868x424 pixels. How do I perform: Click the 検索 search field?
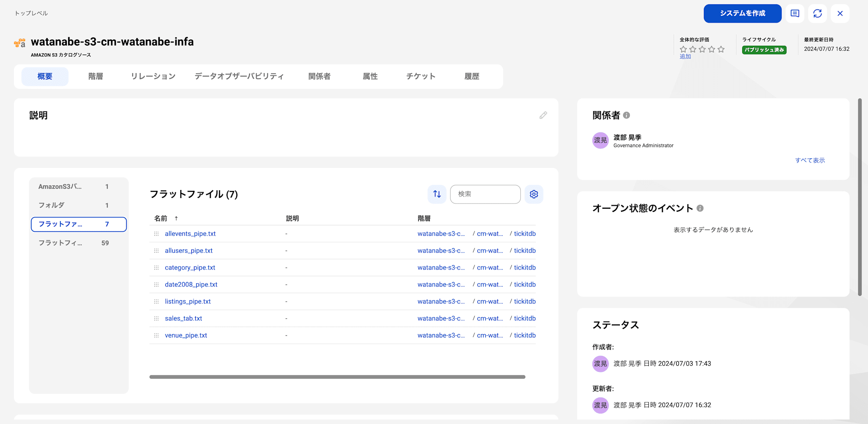click(x=485, y=194)
